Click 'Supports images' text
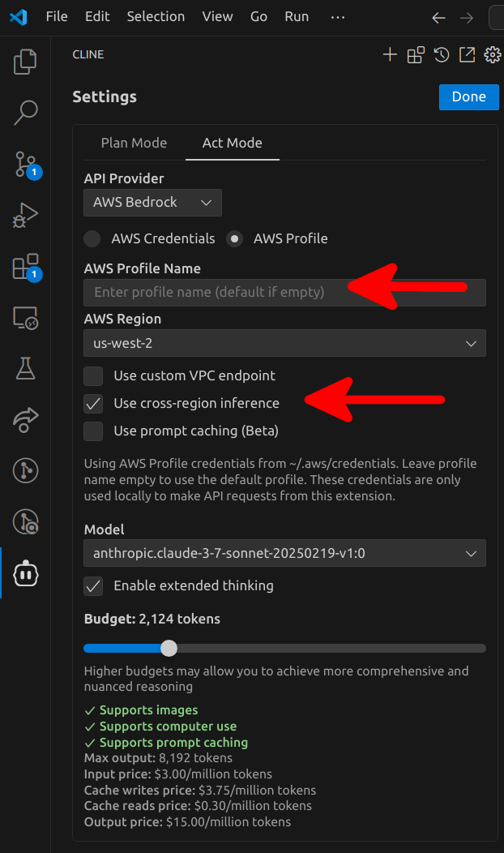The image size is (504, 853). 148,710
